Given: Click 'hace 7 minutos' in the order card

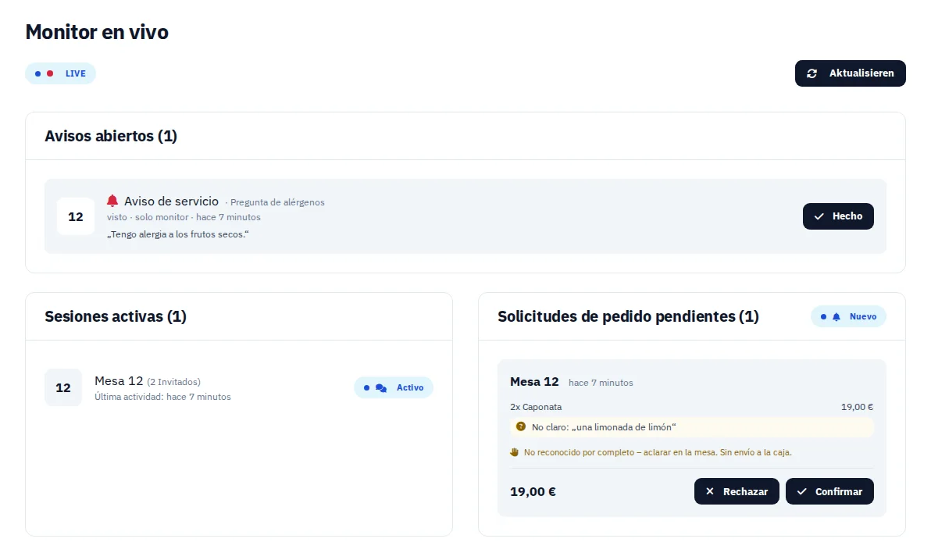Looking at the screenshot, I should coord(601,383).
